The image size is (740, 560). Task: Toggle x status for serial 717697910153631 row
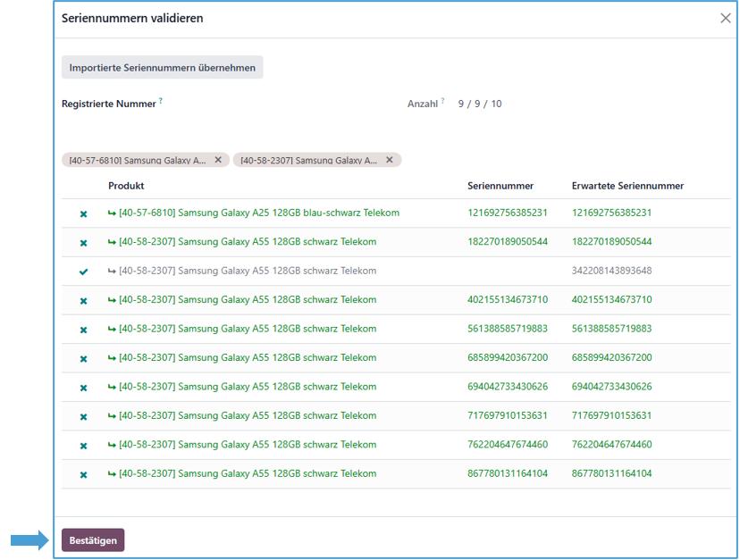[x=83, y=416]
